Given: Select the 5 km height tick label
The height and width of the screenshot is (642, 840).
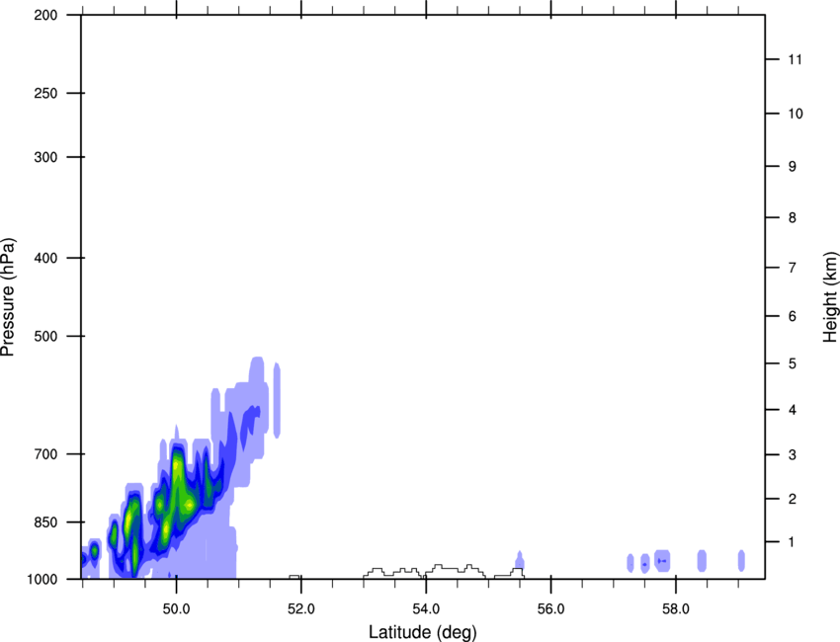Looking at the screenshot, I should (x=792, y=364).
